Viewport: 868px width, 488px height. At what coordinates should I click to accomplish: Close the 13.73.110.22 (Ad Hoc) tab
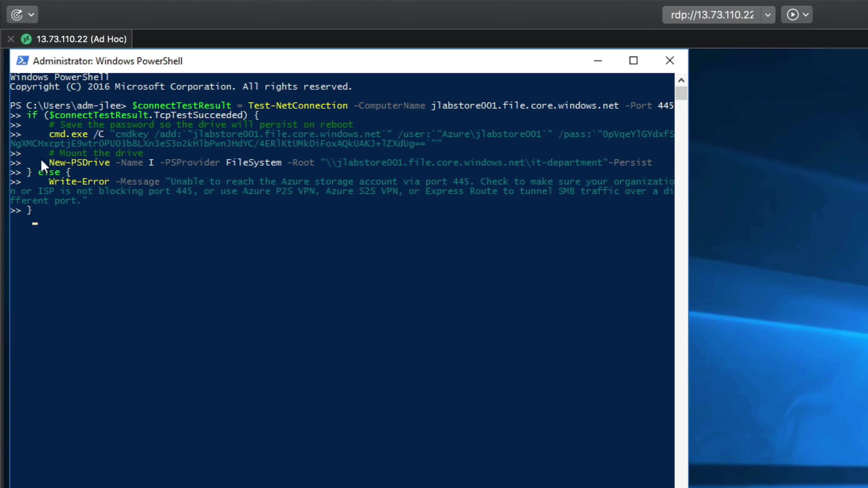pos(11,39)
